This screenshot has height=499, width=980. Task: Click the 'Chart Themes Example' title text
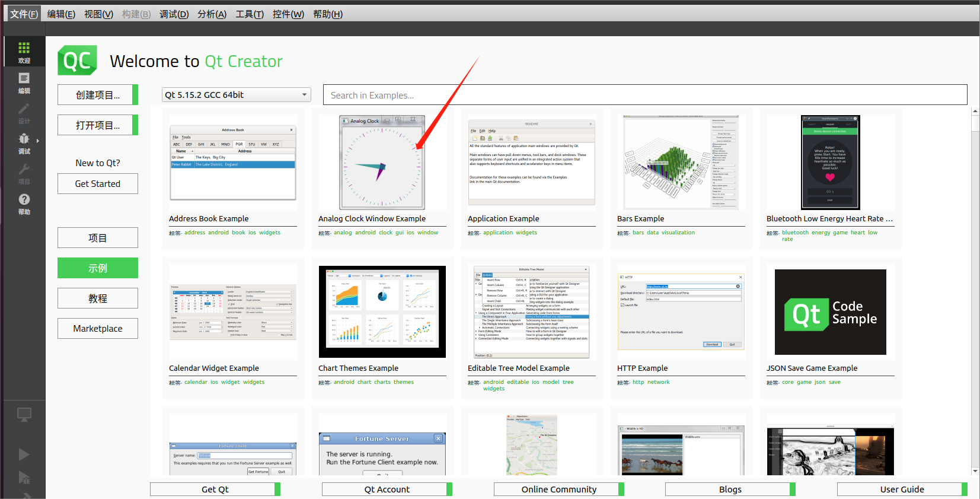(x=358, y=368)
